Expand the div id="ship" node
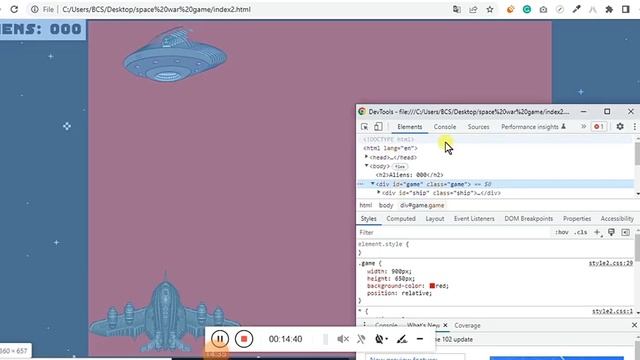The image size is (640, 360). (x=379, y=192)
